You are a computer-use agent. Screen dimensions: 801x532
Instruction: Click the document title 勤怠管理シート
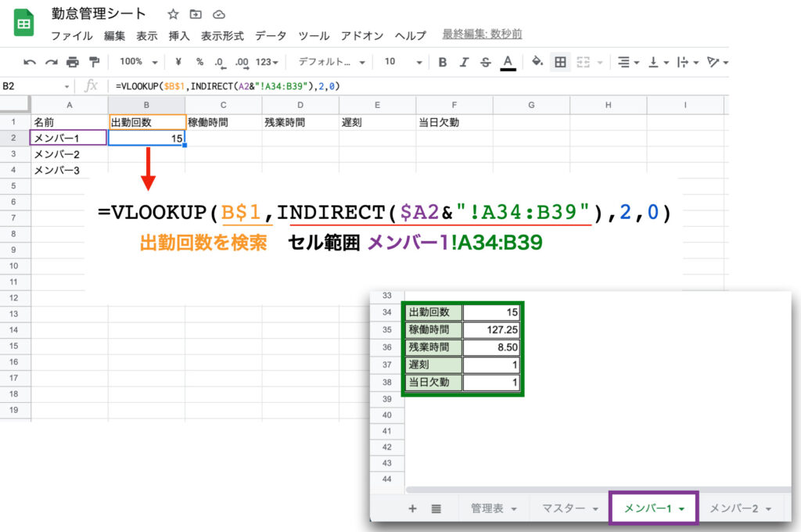coord(99,14)
